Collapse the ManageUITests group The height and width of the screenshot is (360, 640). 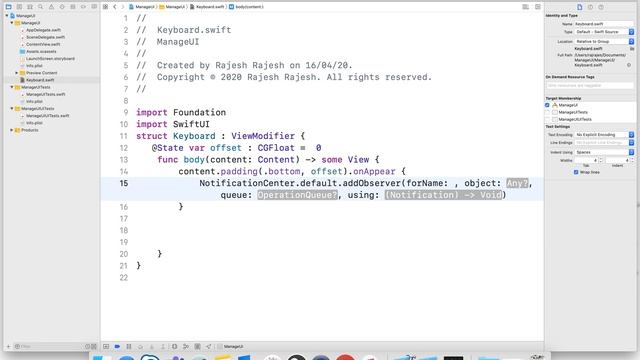tap(12, 87)
